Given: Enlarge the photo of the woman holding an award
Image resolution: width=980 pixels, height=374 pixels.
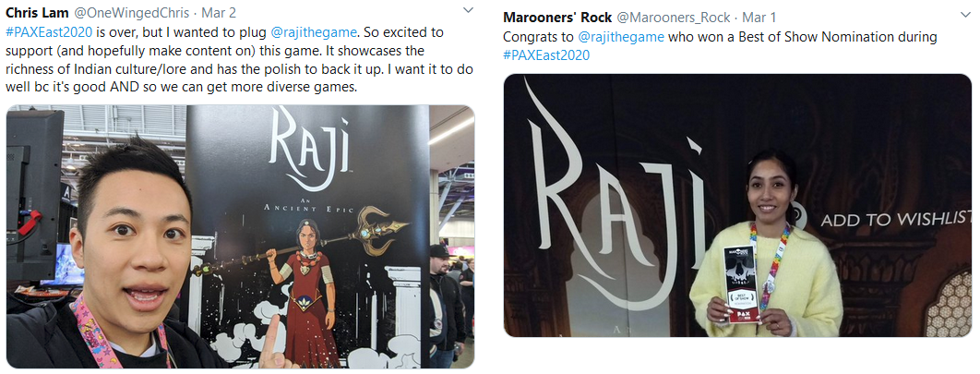Looking at the screenshot, I should tap(737, 205).
